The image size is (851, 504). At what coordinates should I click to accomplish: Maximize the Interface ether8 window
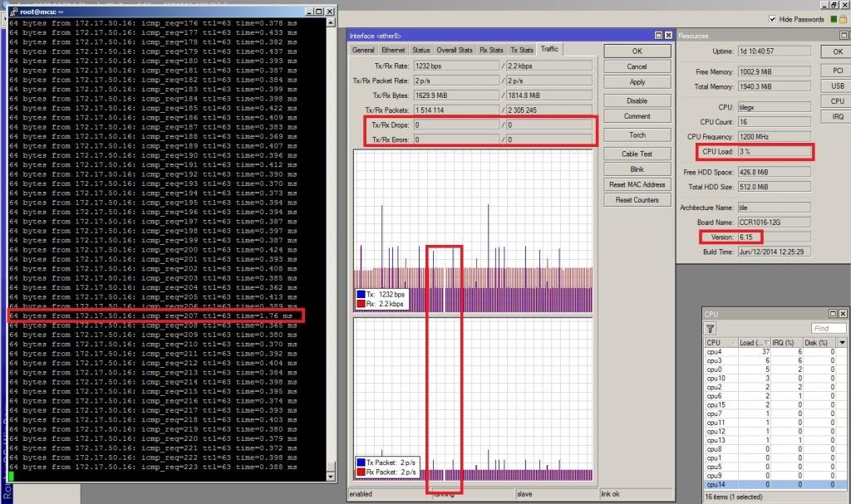[658, 35]
